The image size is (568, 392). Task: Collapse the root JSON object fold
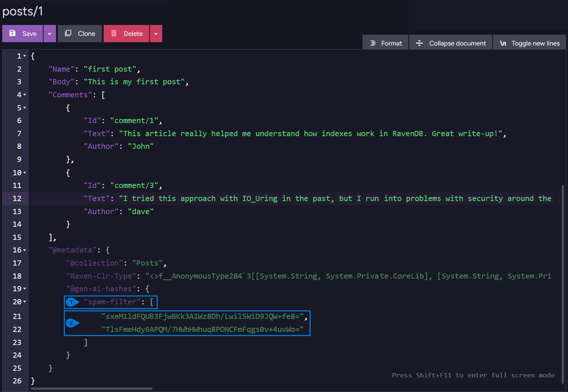[24, 56]
